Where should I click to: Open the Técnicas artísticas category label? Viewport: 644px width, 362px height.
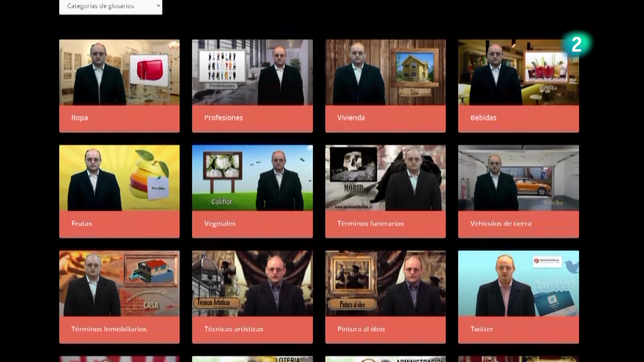pyautogui.click(x=234, y=329)
